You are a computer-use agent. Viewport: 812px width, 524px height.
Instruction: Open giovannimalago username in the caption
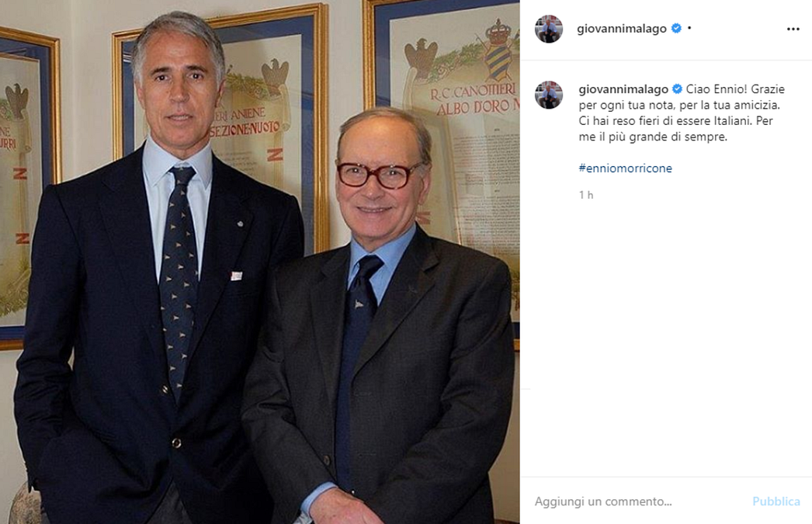(x=623, y=89)
